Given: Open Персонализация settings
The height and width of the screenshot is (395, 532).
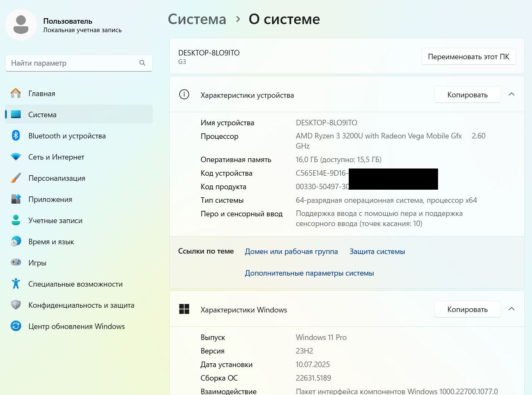Looking at the screenshot, I should click(x=79, y=178).
